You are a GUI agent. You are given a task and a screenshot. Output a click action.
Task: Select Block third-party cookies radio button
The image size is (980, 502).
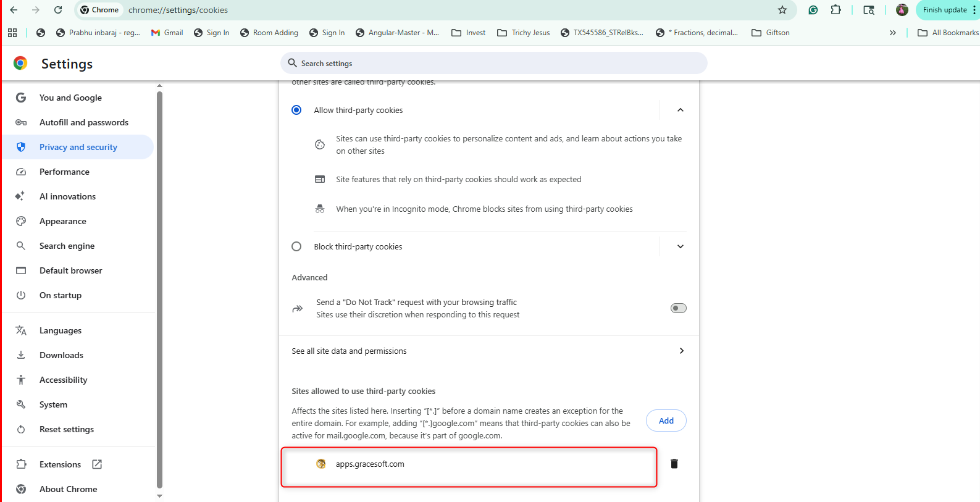[296, 246]
